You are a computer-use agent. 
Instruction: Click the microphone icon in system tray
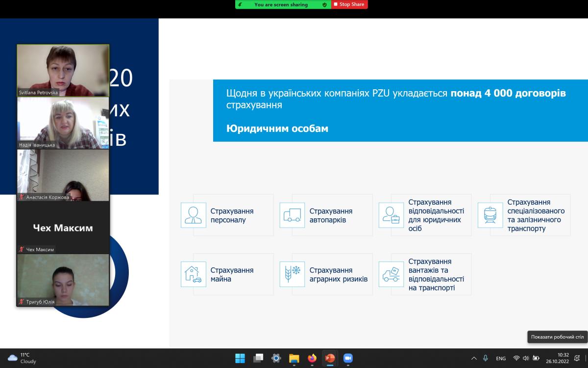click(486, 358)
